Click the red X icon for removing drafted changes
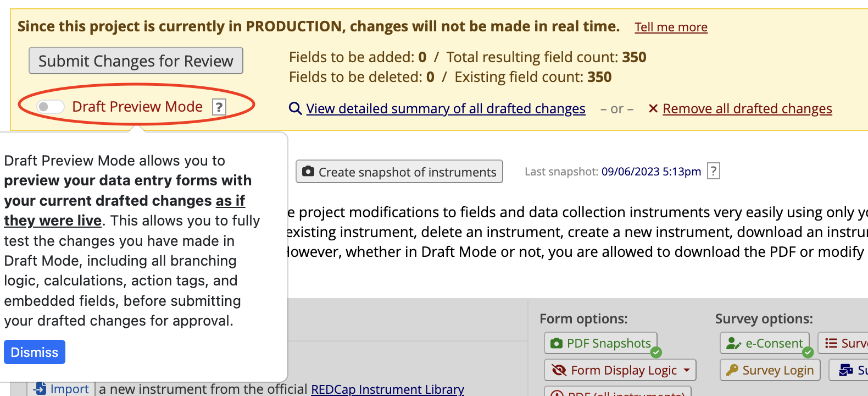The image size is (868, 396). pyautogui.click(x=653, y=108)
